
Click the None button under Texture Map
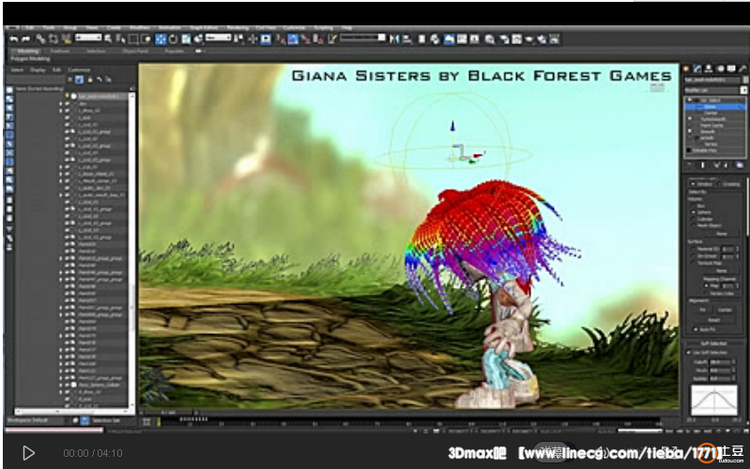[721, 271]
